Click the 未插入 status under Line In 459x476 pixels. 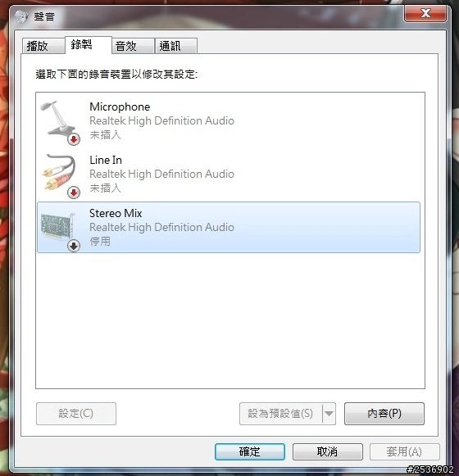105,188
